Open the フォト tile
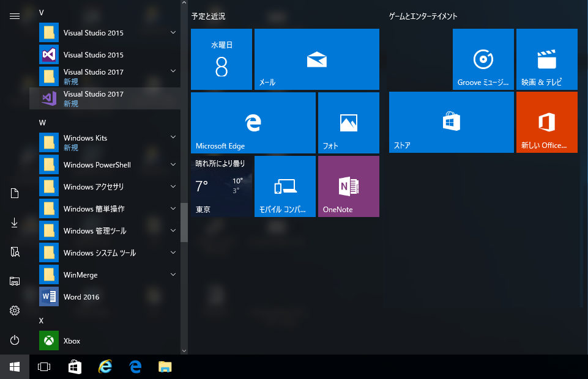This screenshot has width=588, height=379. pos(349,123)
